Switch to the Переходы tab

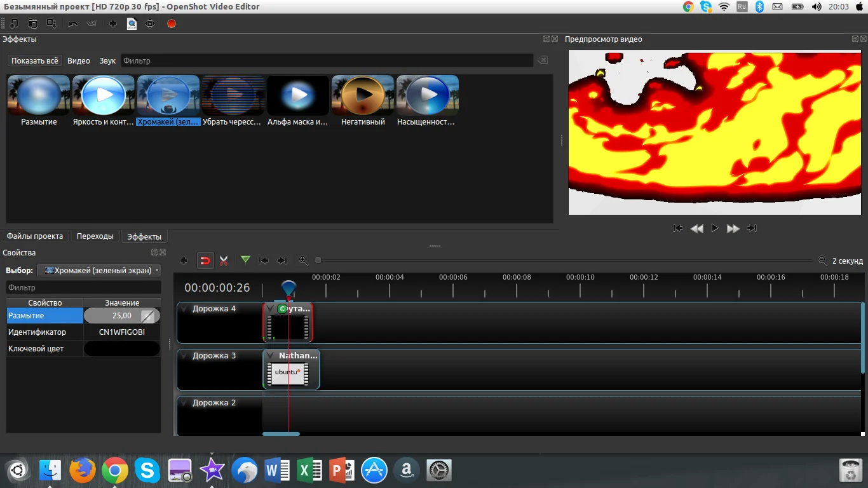click(x=95, y=236)
